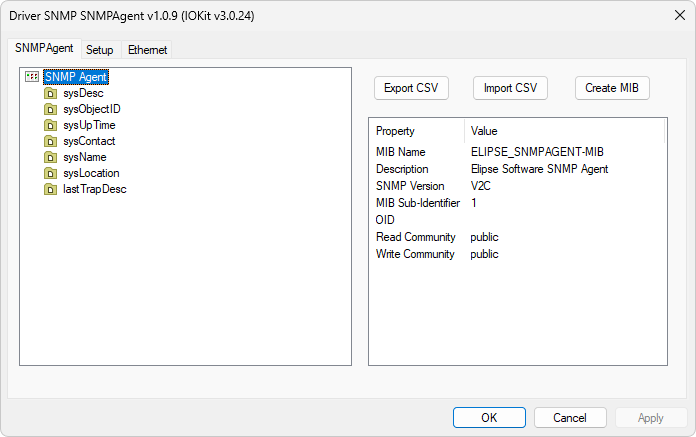Open the Setup tab
696x437 pixels.
click(x=99, y=50)
